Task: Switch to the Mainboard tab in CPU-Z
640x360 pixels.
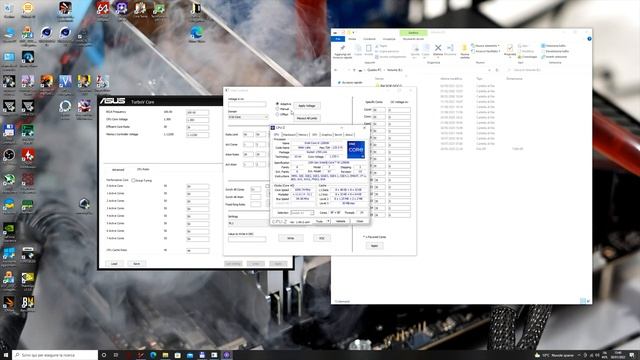Action: click(x=289, y=135)
